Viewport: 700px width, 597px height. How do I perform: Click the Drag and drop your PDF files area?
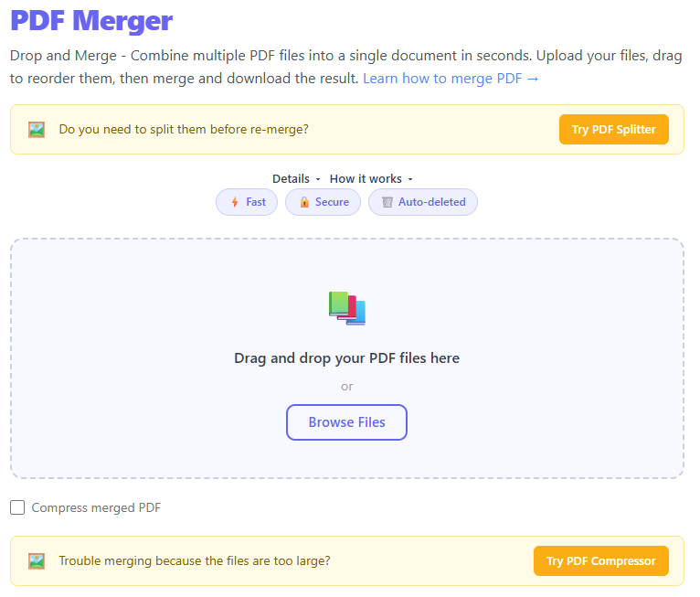[347, 358]
